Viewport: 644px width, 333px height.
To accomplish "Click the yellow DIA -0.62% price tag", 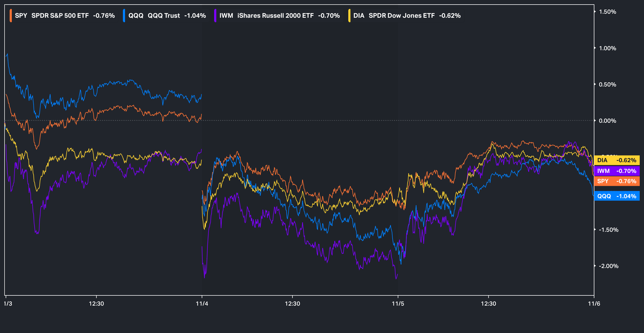I will (x=617, y=160).
